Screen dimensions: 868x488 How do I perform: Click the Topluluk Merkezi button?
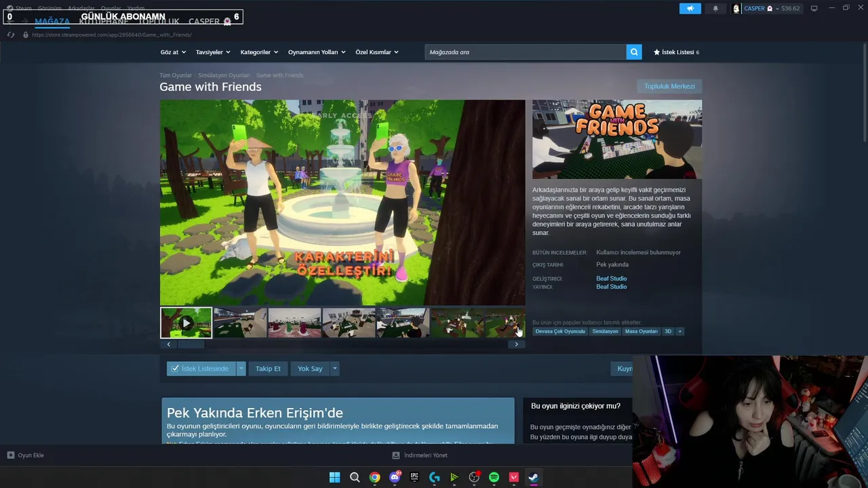tap(669, 86)
